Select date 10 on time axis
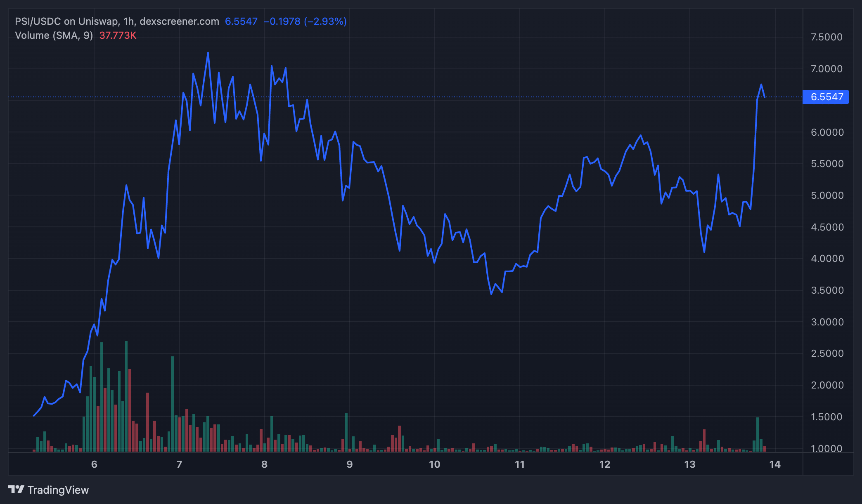862x504 pixels. click(434, 464)
